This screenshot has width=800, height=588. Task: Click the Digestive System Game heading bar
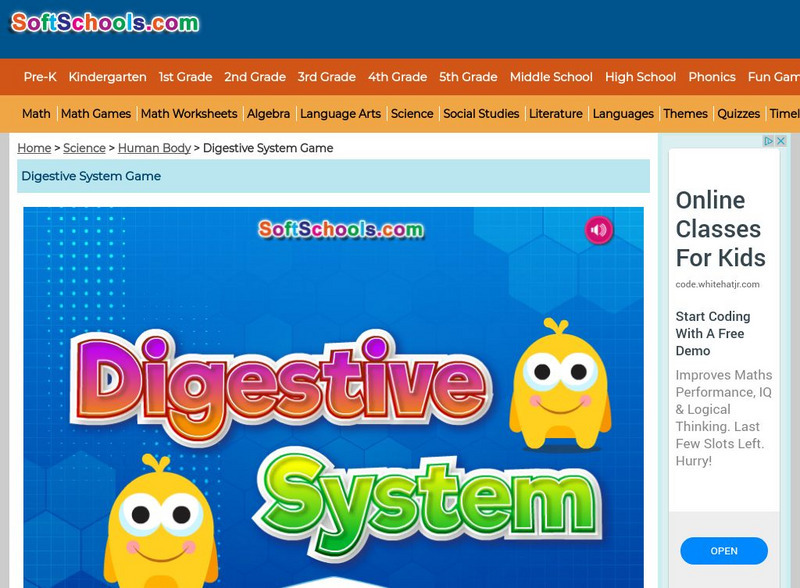[x=333, y=176]
